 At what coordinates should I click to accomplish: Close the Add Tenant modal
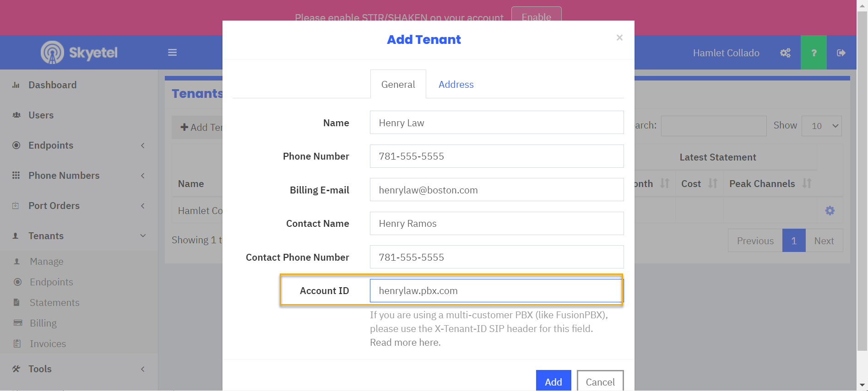coord(619,38)
